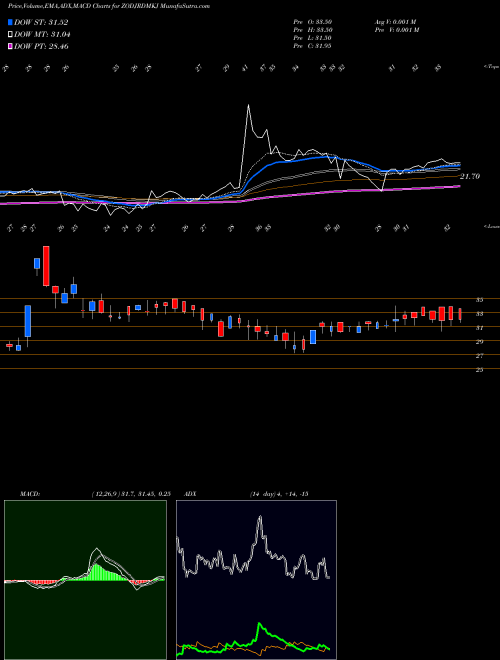Select the 'DOW MT: 31.04' legend label
Viewport: 500px width, 660px height.
point(42,35)
